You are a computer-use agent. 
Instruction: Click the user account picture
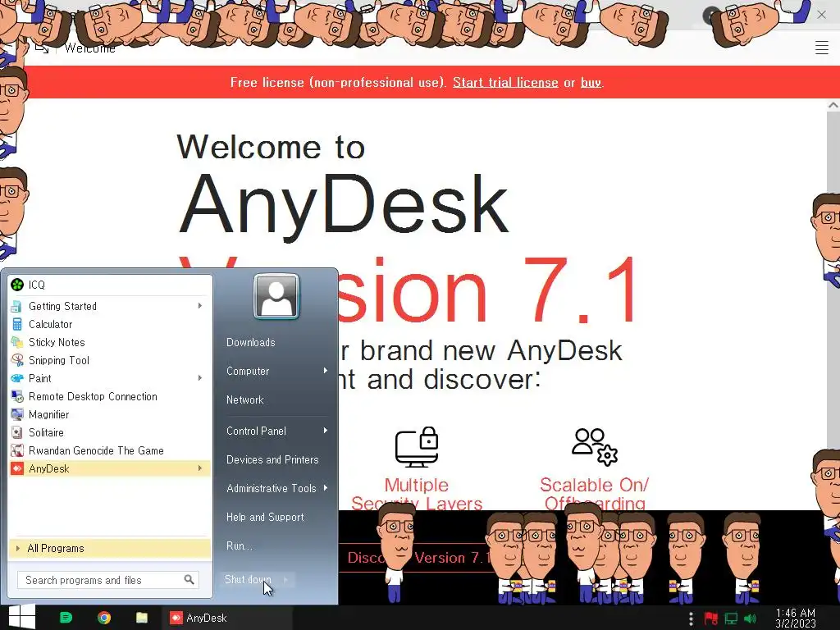click(276, 296)
